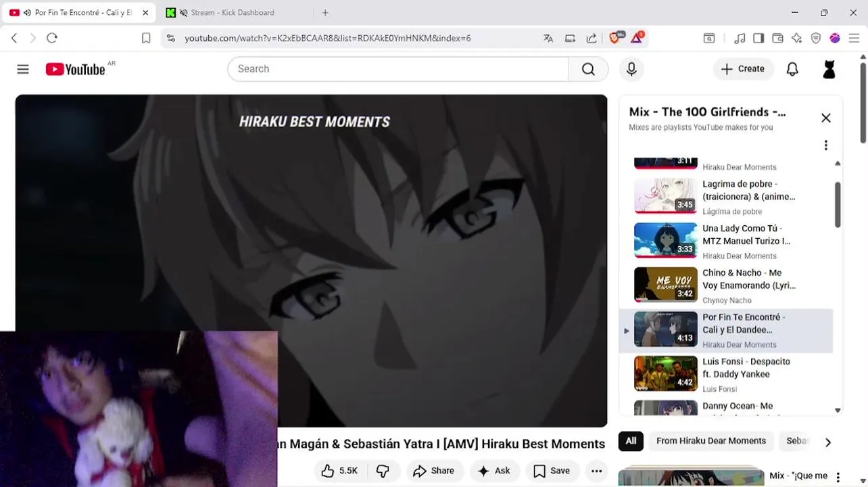Install or cast page icon in address bar
Image resolution: width=868 pixels, height=487 pixels.
tap(570, 39)
